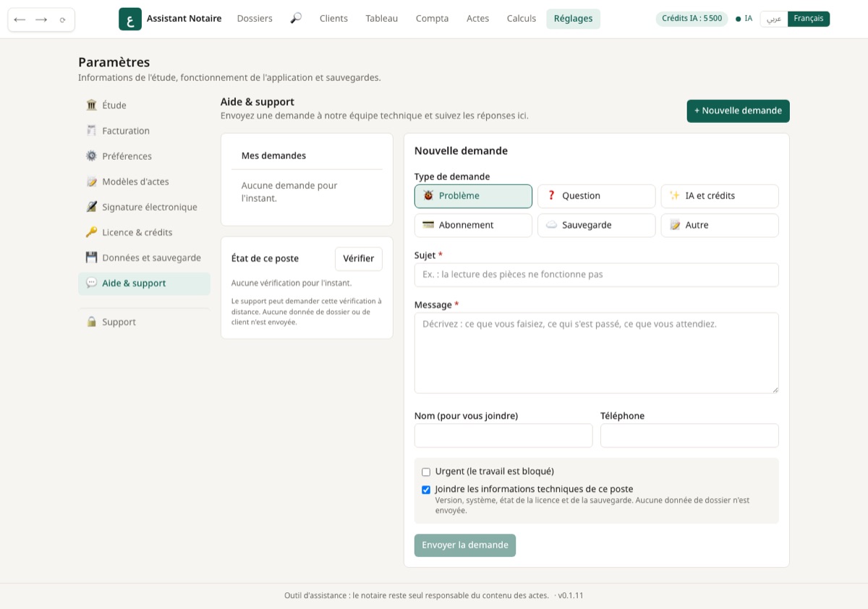Click the forward arrow navigation icon
The width and height of the screenshot is (868, 609).
pyautogui.click(x=41, y=20)
